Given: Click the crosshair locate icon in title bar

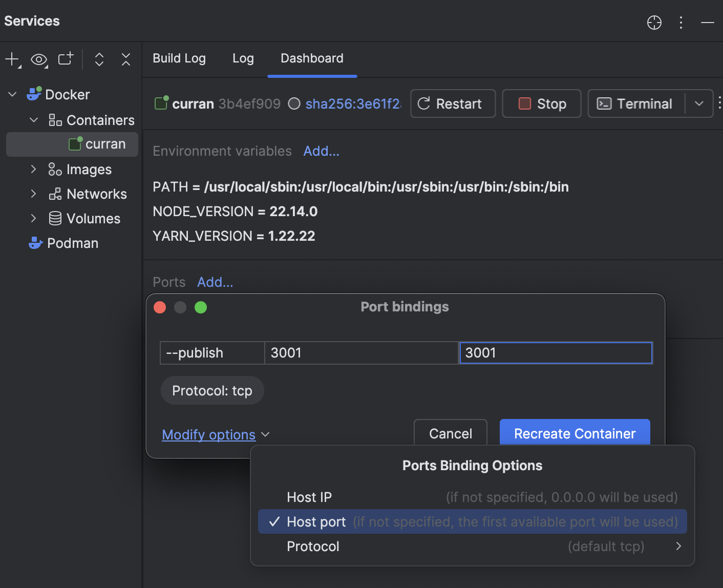Looking at the screenshot, I should [x=654, y=23].
